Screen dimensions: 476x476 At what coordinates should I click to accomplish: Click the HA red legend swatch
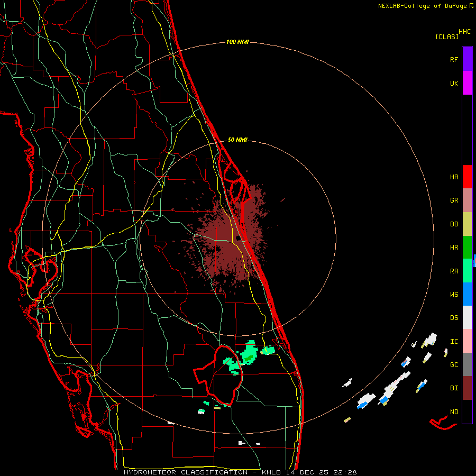click(x=467, y=177)
